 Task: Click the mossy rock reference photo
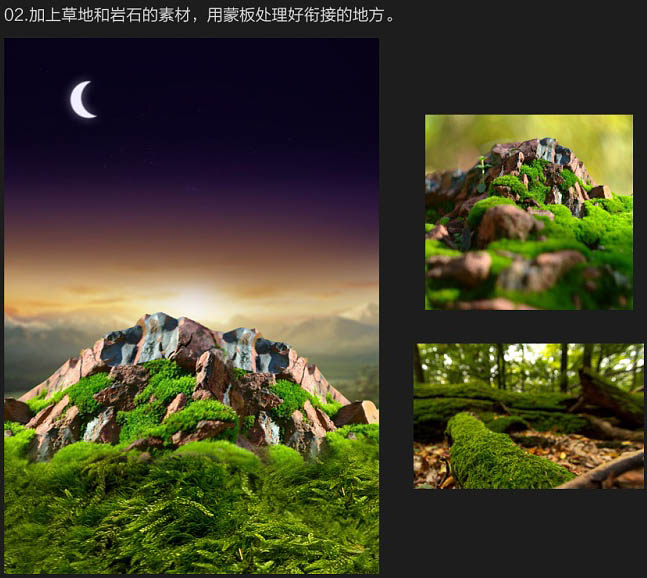pos(529,212)
